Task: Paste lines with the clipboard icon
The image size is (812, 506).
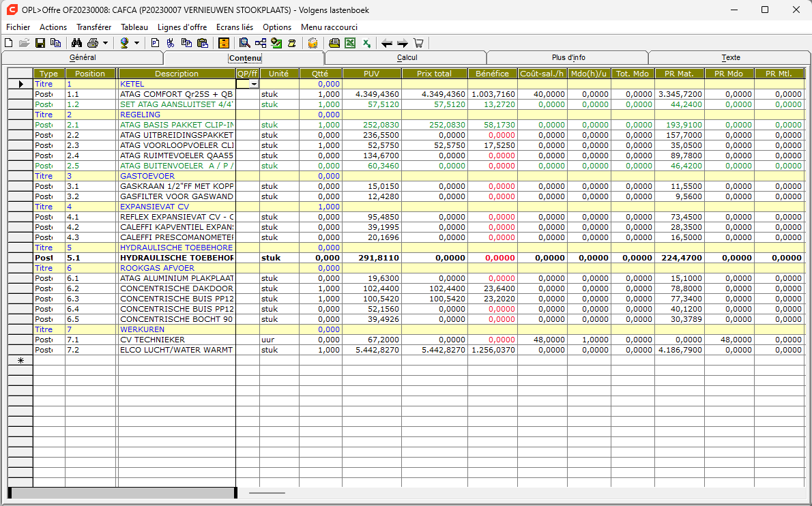Action: pyautogui.click(x=203, y=43)
